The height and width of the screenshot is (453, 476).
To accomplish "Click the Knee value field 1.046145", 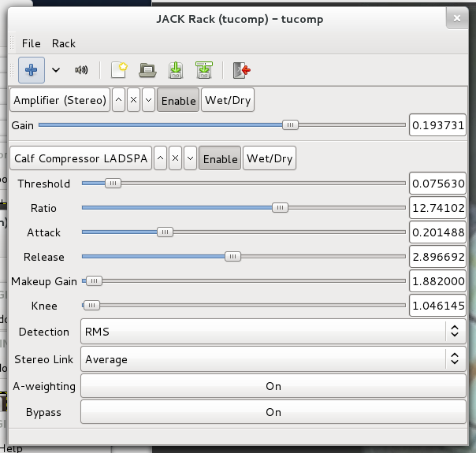I will (437, 306).
